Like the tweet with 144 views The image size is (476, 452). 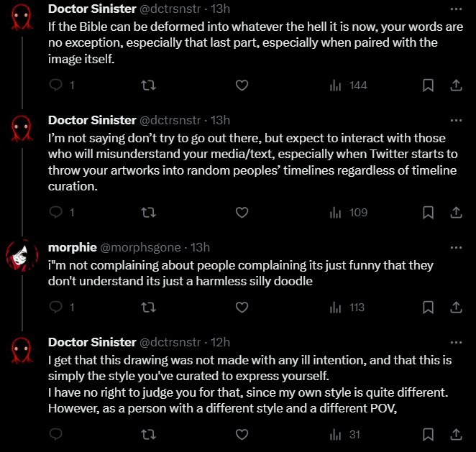click(x=242, y=86)
